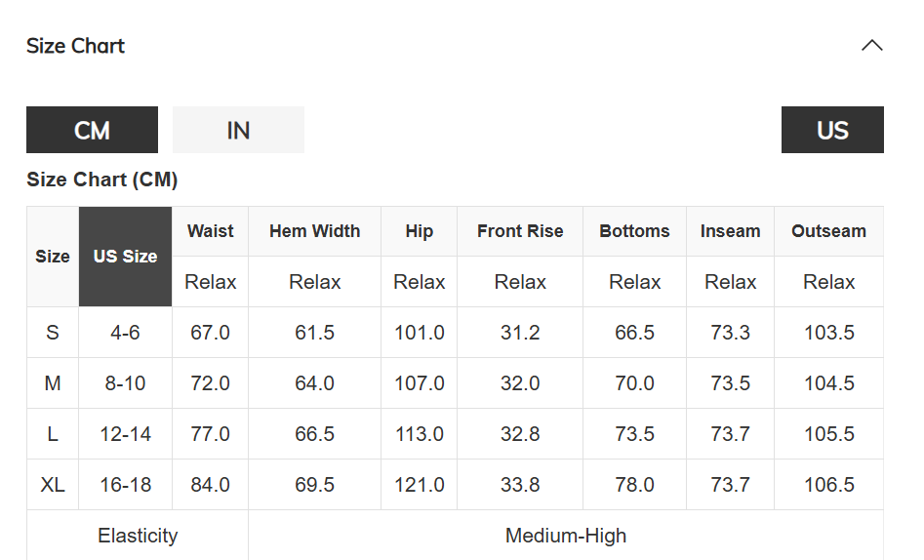Click the Waist column header
This screenshot has width=924, height=560.
pos(211,231)
